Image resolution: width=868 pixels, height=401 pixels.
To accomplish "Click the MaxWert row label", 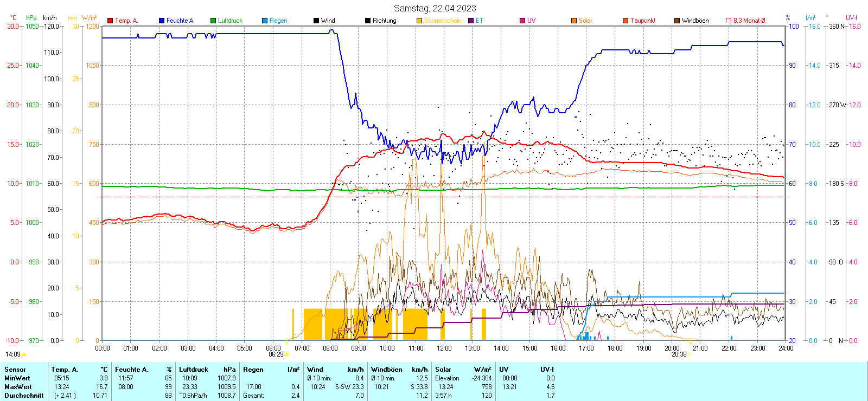I will point(18,387).
